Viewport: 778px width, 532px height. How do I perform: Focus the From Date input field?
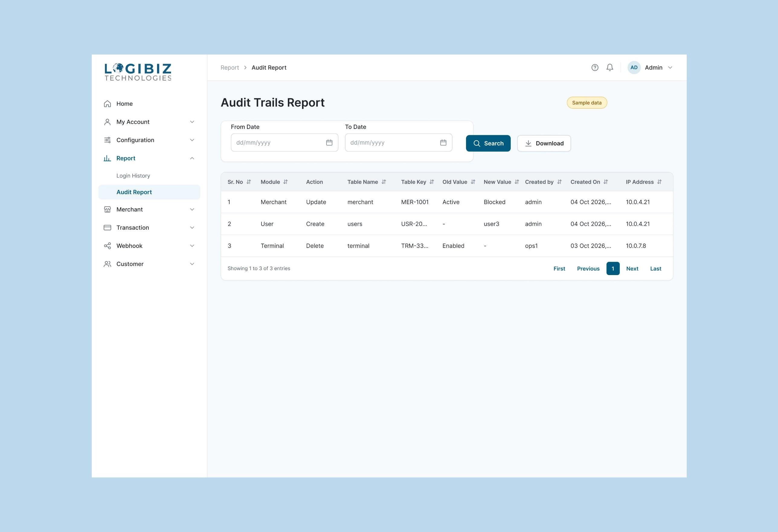[284, 143]
